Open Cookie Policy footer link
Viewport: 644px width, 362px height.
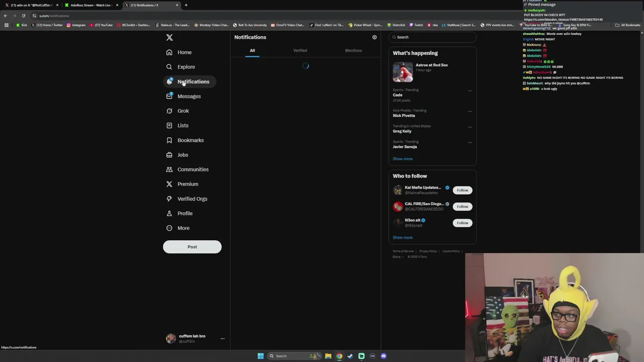pyautogui.click(x=451, y=251)
